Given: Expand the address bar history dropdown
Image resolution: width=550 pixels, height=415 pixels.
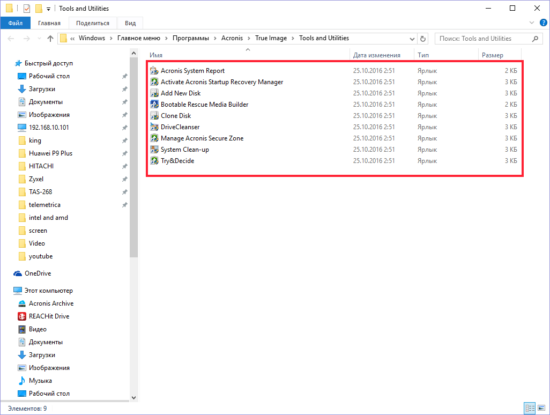Looking at the screenshot, I should click(x=412, y=39).
